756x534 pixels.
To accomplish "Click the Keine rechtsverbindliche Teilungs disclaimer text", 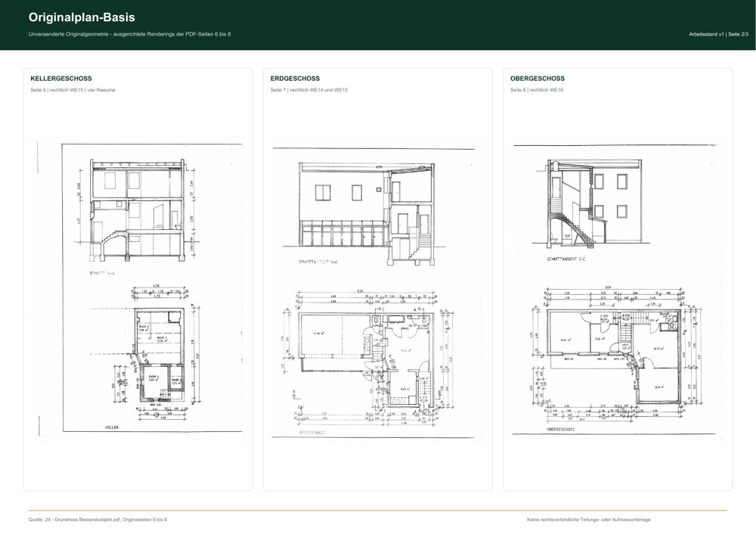I will pos(589,520).
